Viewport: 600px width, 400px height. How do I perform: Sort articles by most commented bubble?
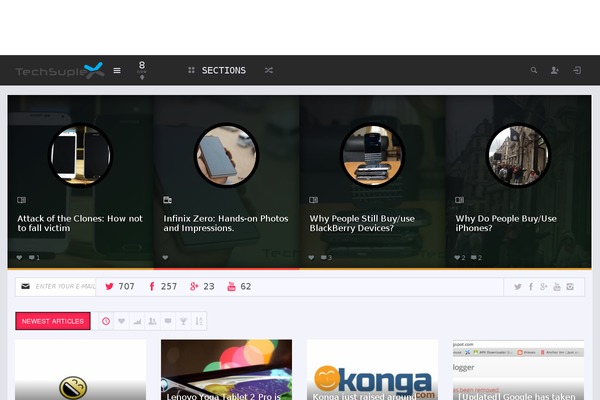coord(168,321)
